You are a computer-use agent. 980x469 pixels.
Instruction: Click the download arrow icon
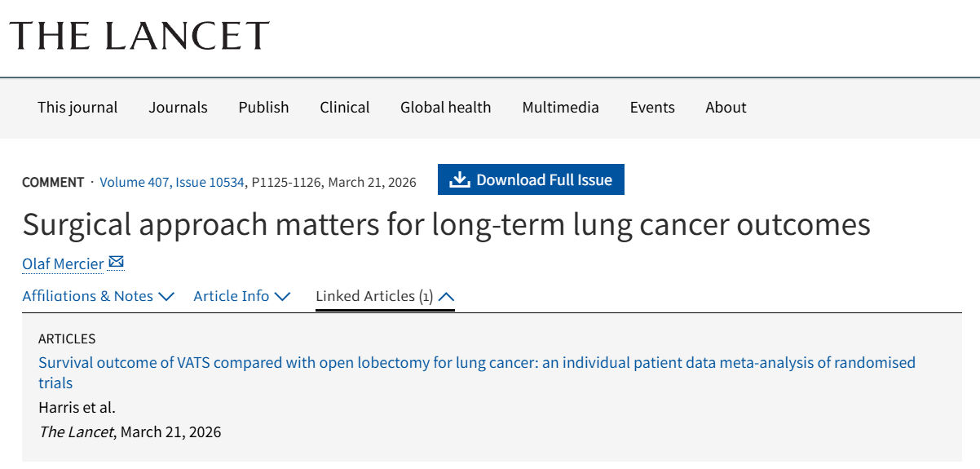(x=460, y=180)
